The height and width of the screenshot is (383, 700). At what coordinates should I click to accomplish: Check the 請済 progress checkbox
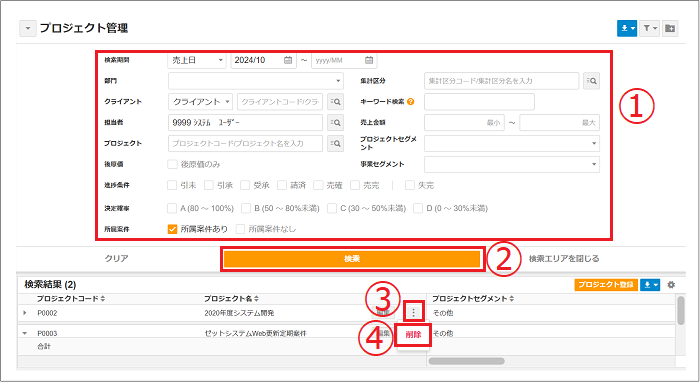282,185
